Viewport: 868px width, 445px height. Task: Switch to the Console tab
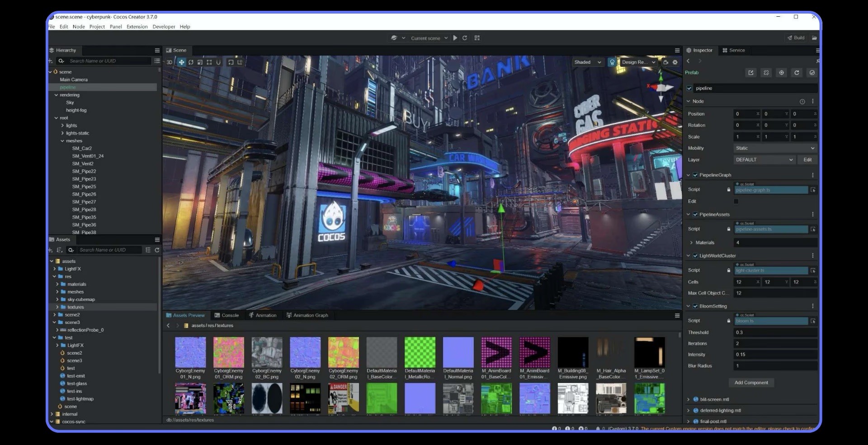226,315
